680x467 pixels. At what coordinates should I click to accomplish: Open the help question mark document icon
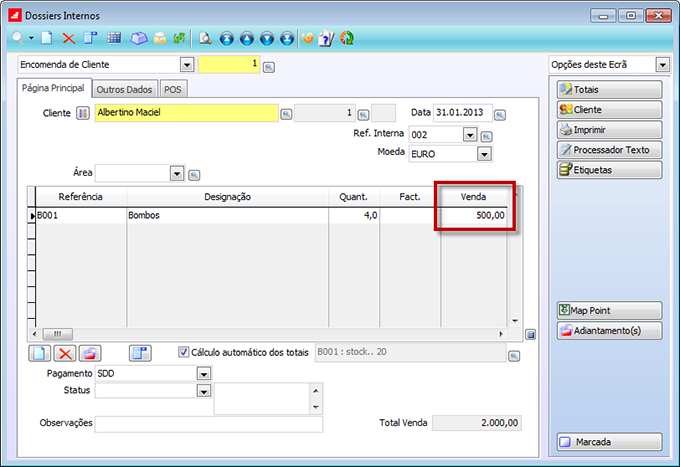coord(327,39)
